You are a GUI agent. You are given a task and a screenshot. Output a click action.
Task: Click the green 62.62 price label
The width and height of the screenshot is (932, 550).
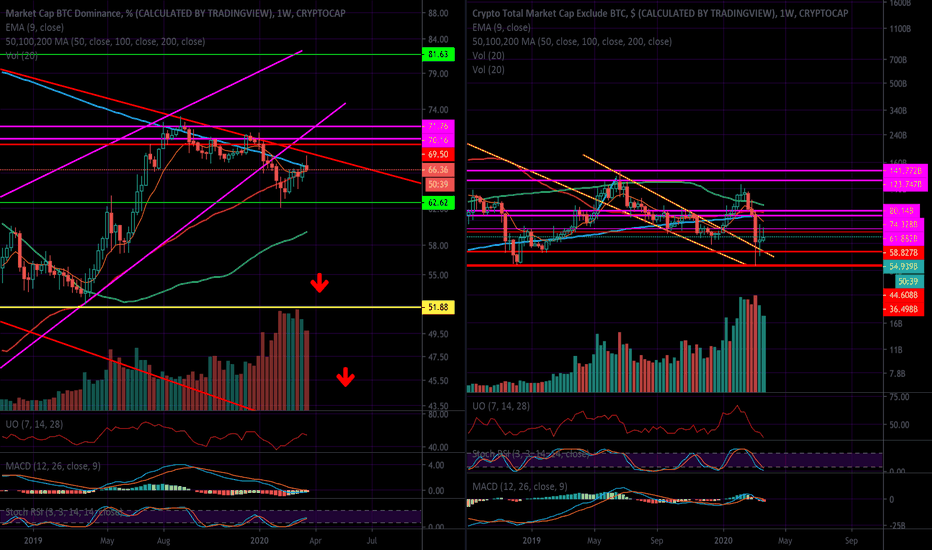[x=438, y=203]
